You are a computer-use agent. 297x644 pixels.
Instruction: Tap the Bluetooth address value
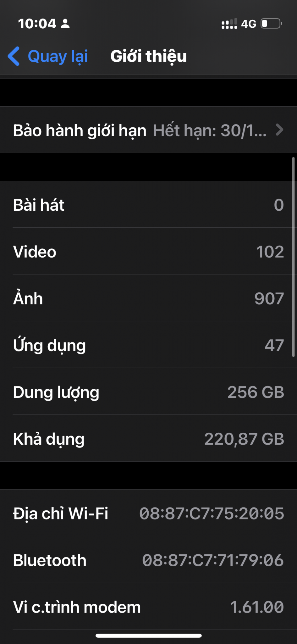(213, 560)
